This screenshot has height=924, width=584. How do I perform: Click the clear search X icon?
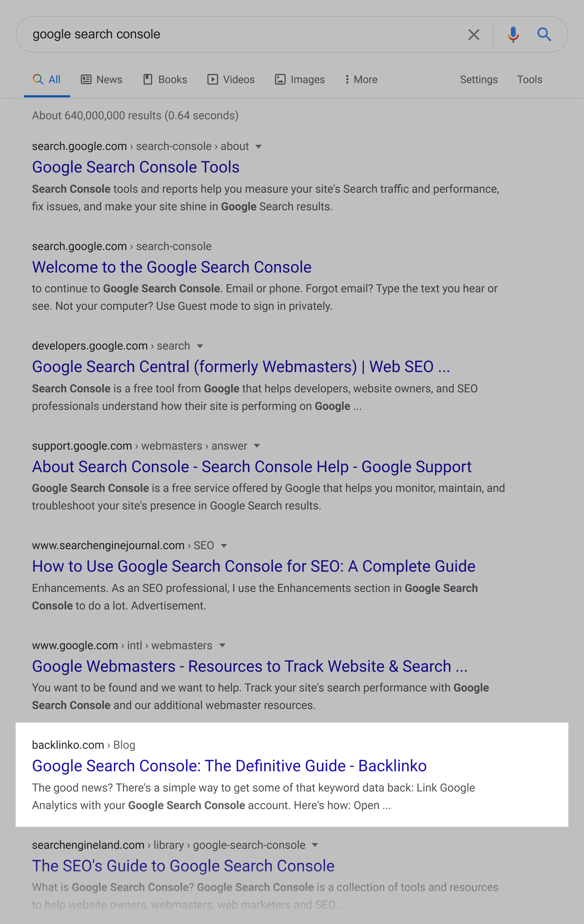[x=474, y=34]
